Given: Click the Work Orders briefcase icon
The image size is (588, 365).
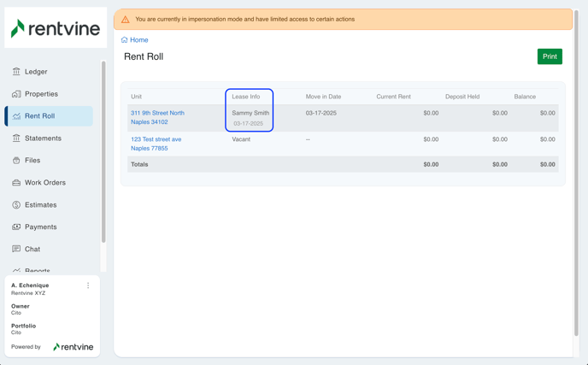Looking at the screenshot, I should click(16, 183).
